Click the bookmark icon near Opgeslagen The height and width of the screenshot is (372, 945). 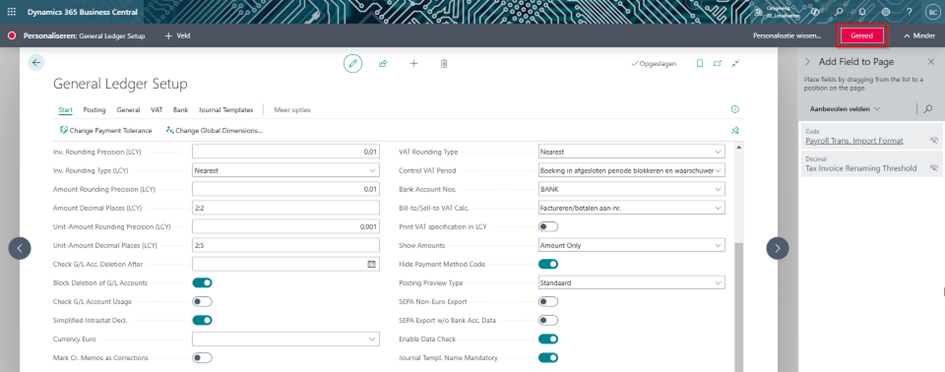point(700,63)
